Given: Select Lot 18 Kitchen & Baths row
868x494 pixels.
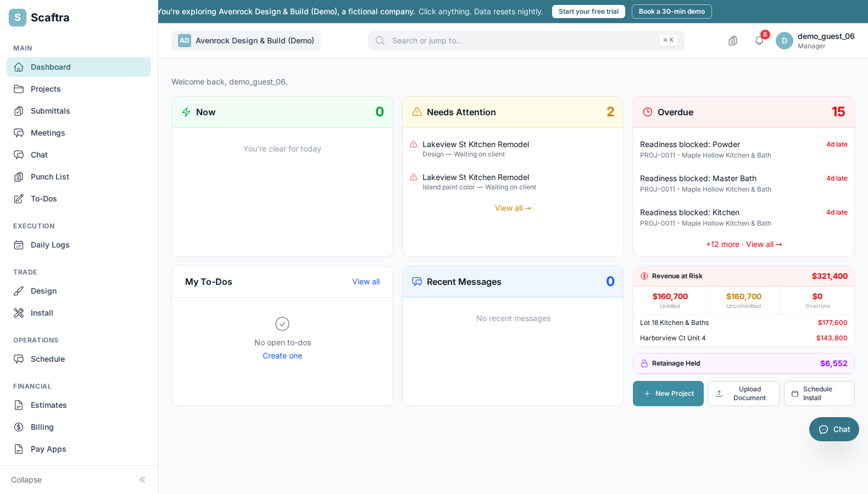Looking at the screenshot, I should tap(744, 323).
